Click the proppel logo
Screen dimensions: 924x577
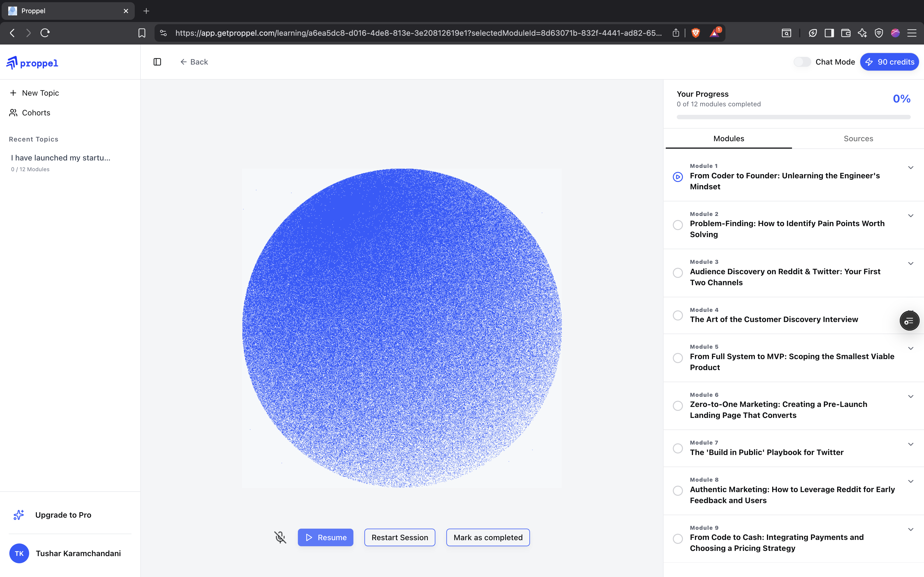(x=32, y=63)
